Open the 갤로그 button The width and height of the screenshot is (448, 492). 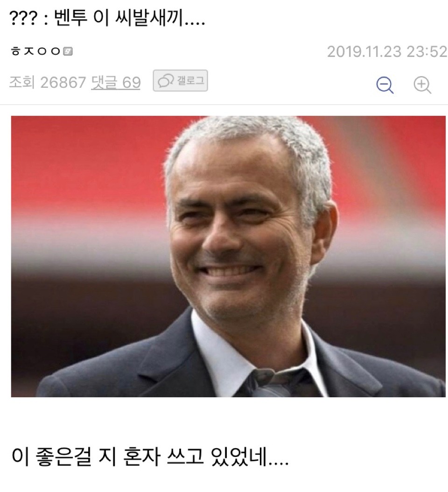(181, 81)
